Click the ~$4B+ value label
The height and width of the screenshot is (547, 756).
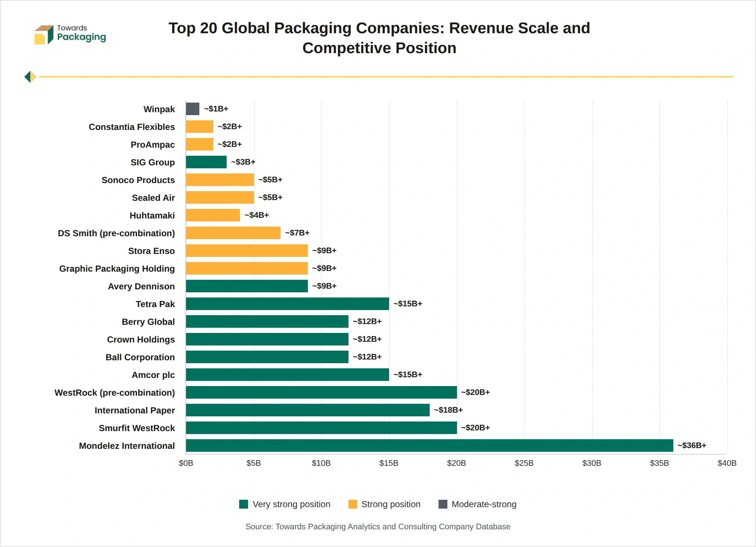257,215
